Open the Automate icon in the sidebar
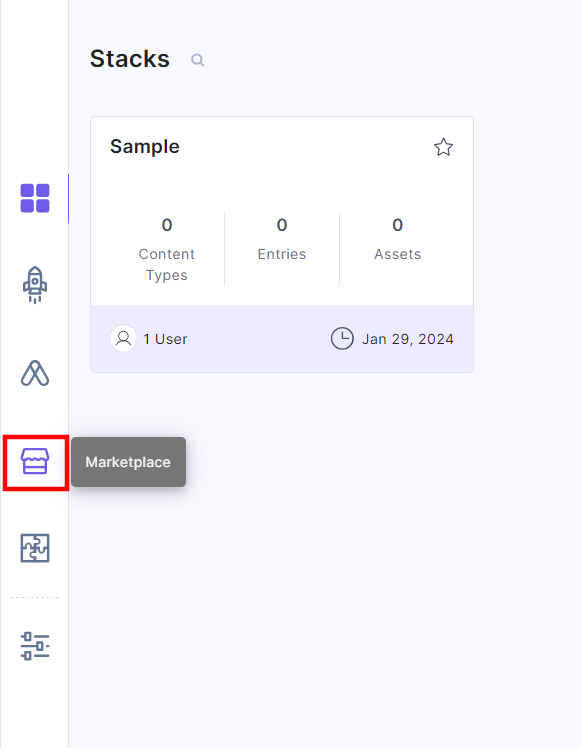Screen dimensions: 582x748 coord(35,373)
